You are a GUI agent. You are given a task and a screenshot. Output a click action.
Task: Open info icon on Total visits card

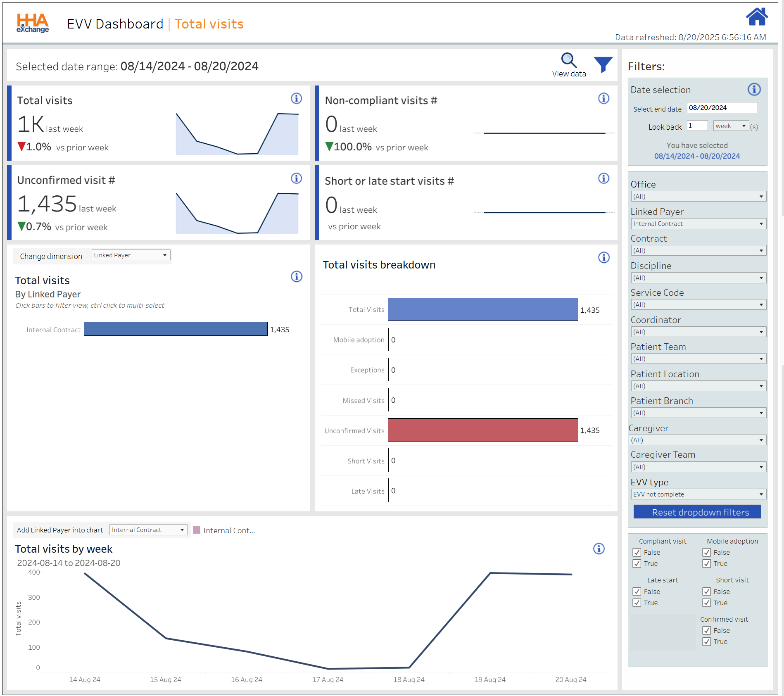296,99
